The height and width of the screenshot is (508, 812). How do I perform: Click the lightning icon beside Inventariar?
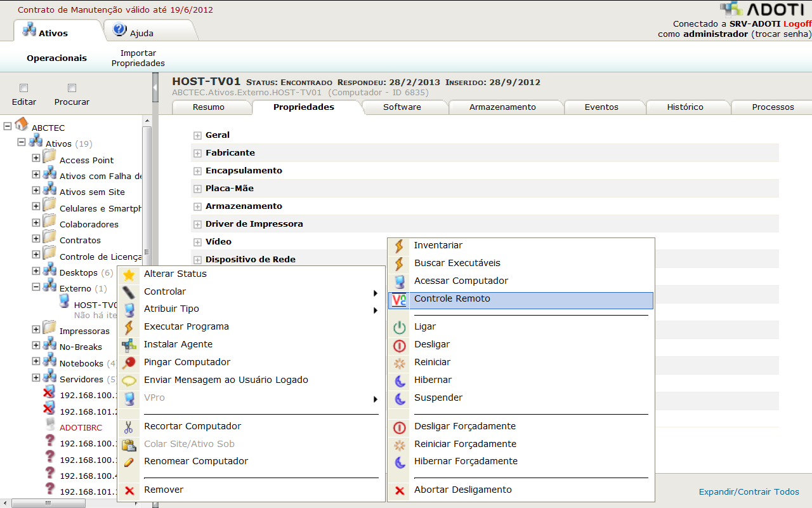coord(400,246)
